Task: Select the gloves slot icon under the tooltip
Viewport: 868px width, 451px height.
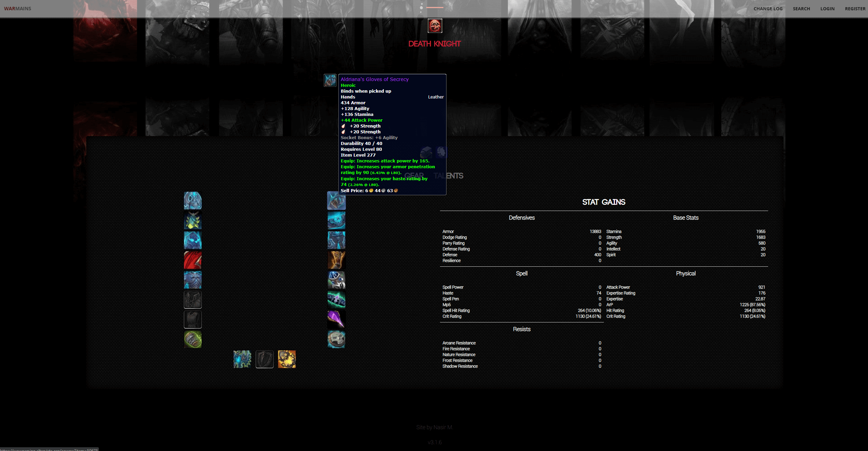Action: coord(336,202)
